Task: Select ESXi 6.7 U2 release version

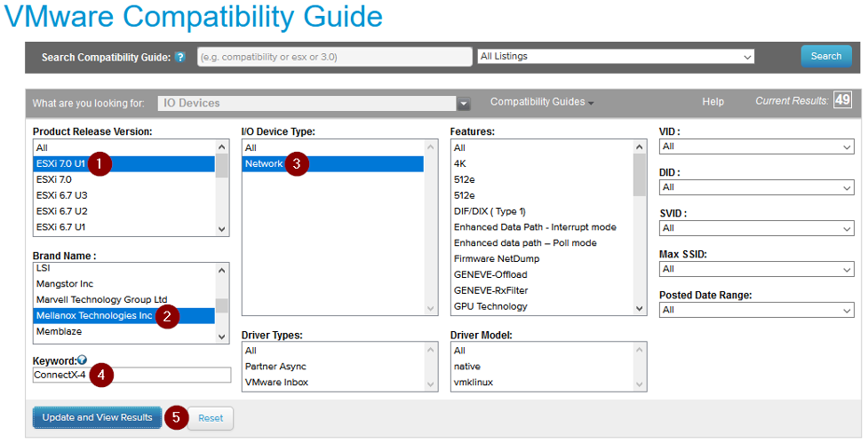Action: pyautogui.click(x=124, y=211)
